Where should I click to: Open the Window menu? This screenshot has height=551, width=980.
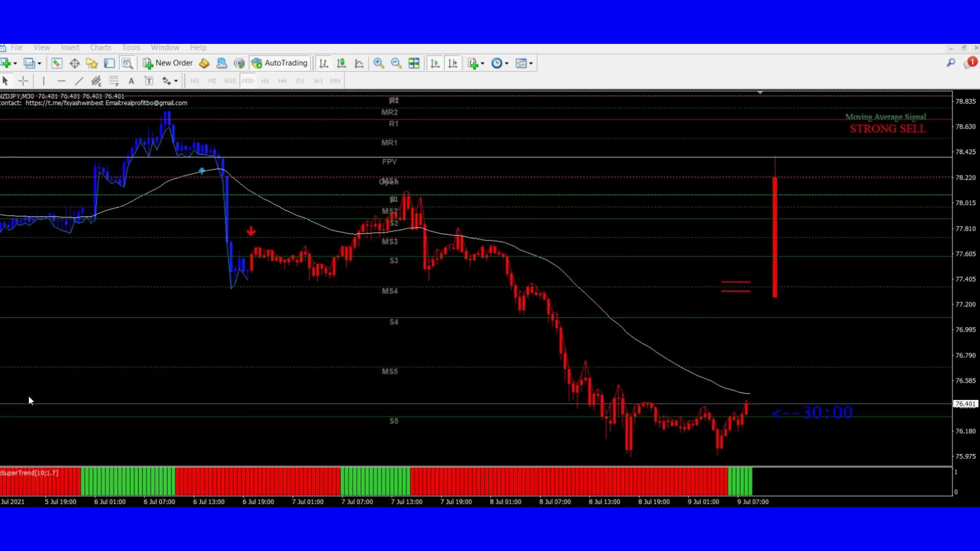165,47
